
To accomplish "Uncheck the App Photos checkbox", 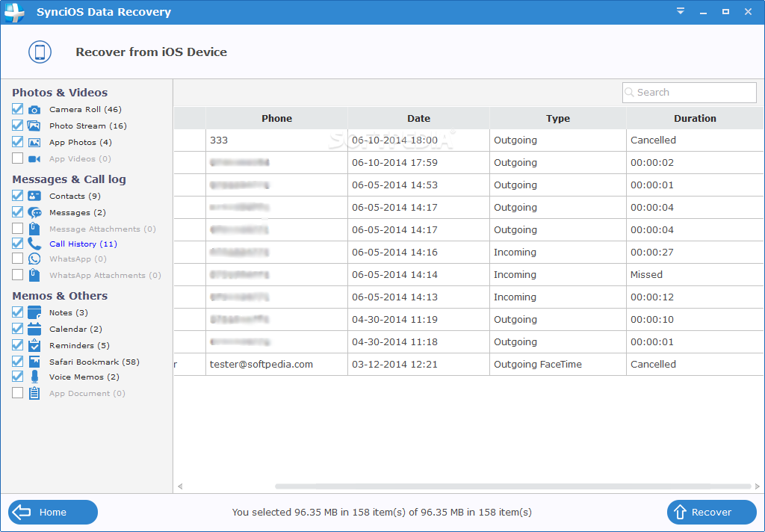I will pyautogui.click(x=18, y=142).
